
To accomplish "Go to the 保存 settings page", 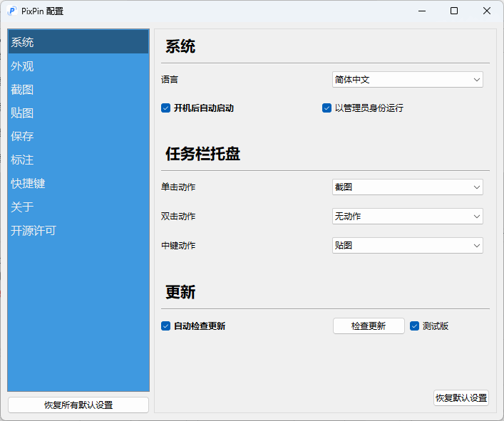I will click(x=23, y=137).
